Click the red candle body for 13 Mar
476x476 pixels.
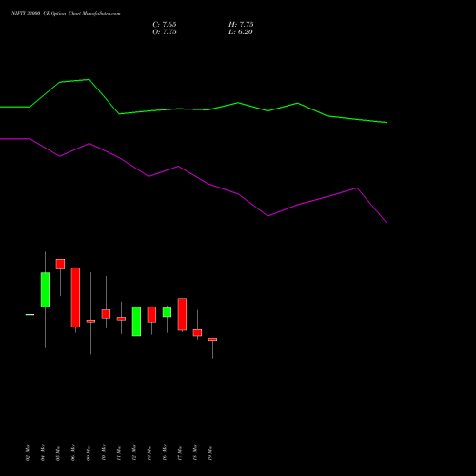[x=151, y=314]
